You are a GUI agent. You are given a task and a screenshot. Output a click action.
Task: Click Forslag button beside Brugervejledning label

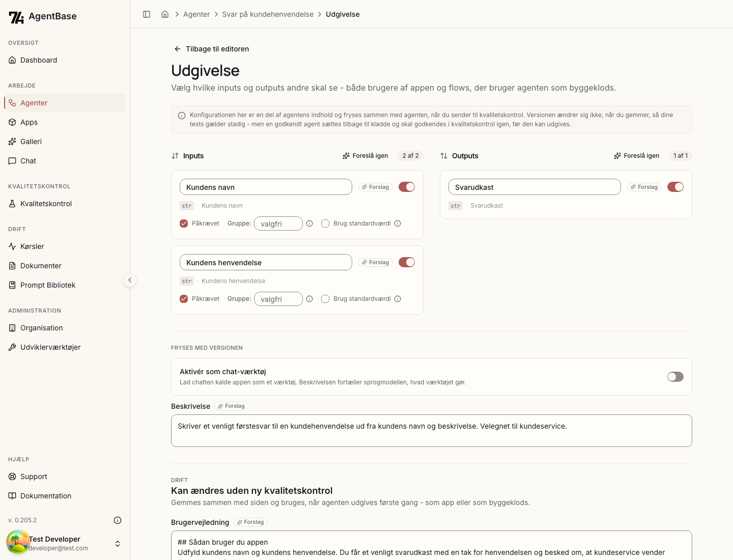[x=250, y=522]
